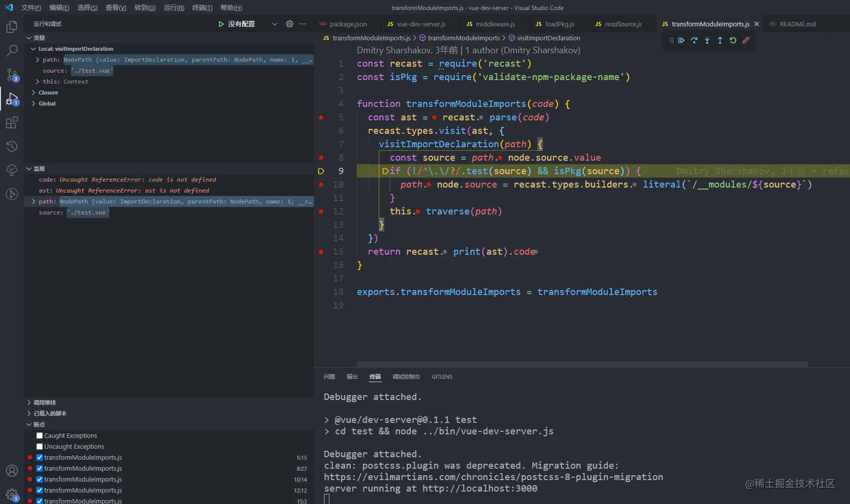Click Disconnect in the debug toolbar
The image size is (850, 504).
click(746, 40)
